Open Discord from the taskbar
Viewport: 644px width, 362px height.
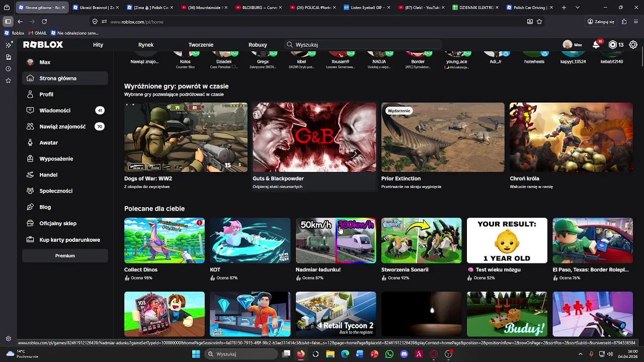[404, 354]
